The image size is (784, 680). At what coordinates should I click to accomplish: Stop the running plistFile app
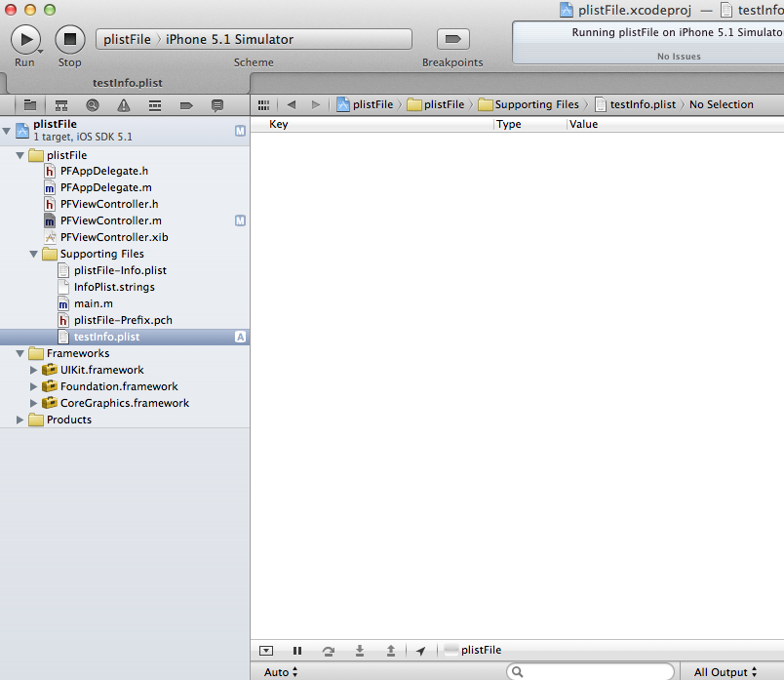pyautogui.click(x=70, y=40)
